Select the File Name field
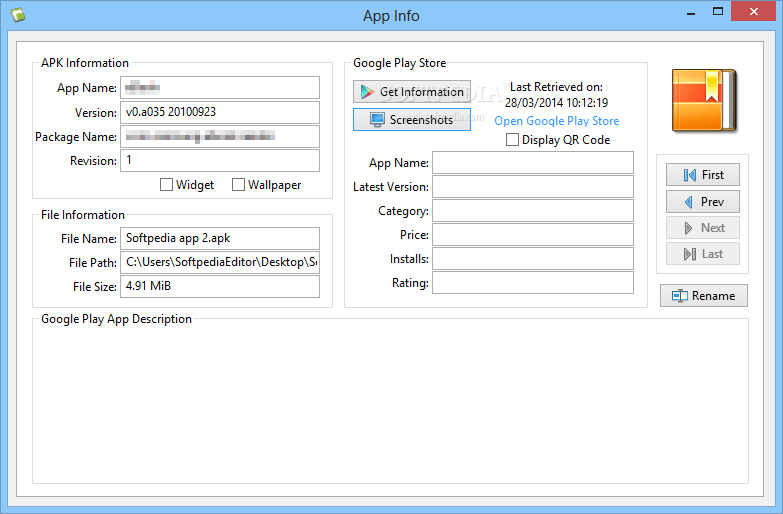Image resolution: width=783 pixels, height=514 pixels. 220,238
